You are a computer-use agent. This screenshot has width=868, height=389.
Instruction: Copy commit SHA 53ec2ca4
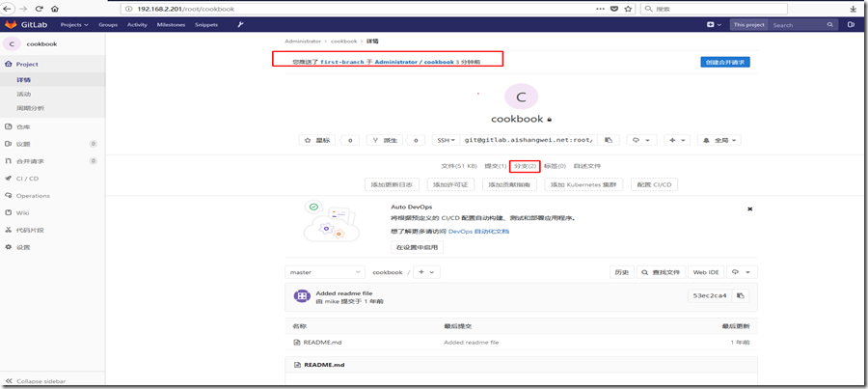coord(741,296)
